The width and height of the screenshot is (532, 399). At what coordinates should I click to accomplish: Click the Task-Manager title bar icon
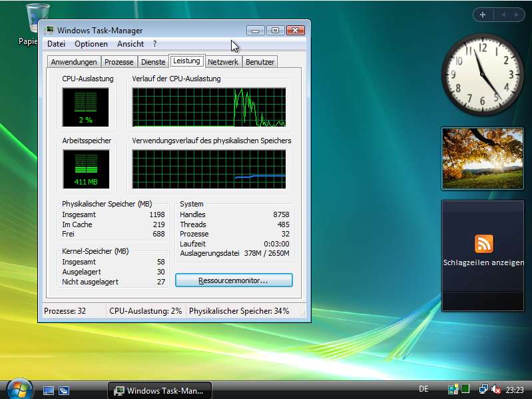click(49, 30)
